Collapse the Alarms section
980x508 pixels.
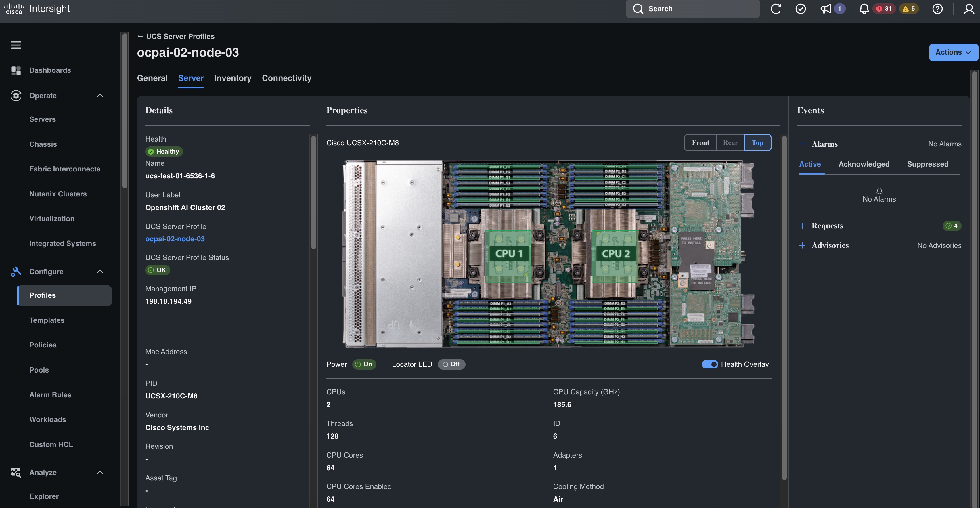pos(802,144)
